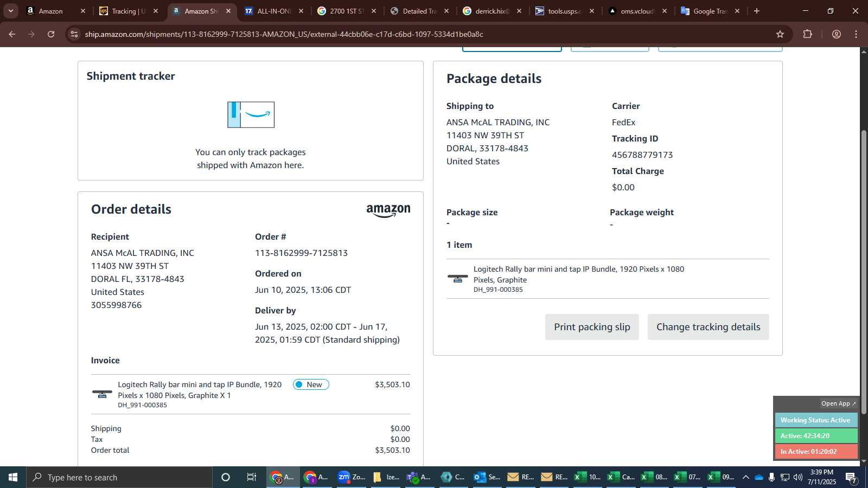Go back to previous page
This screenshot has height=488, width=868.
tap(12, 34)
